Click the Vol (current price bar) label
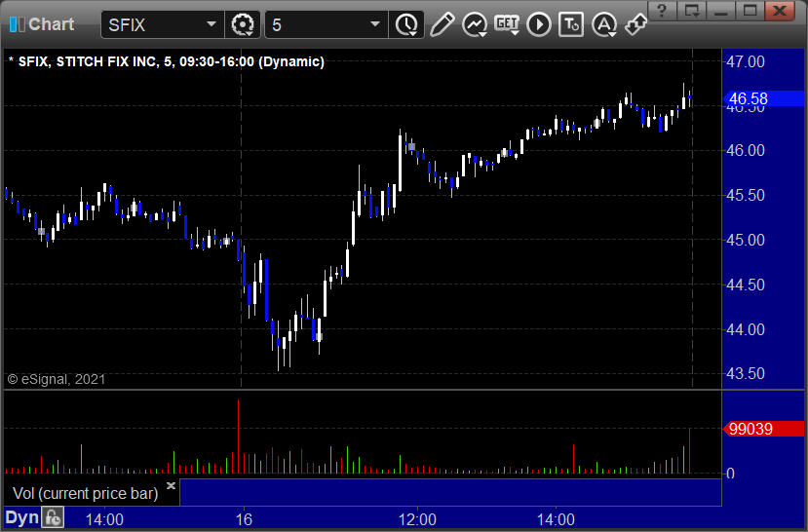 pyautogui.click(x=86, y=493)
